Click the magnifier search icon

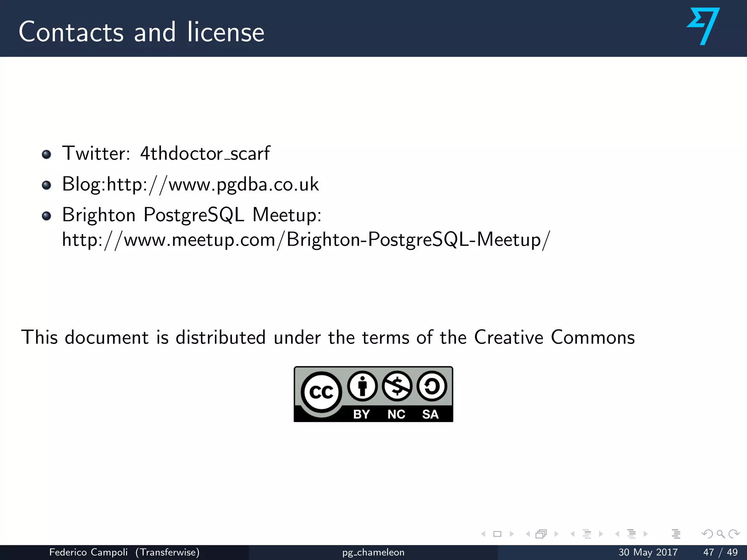click(x=721, y=534)
